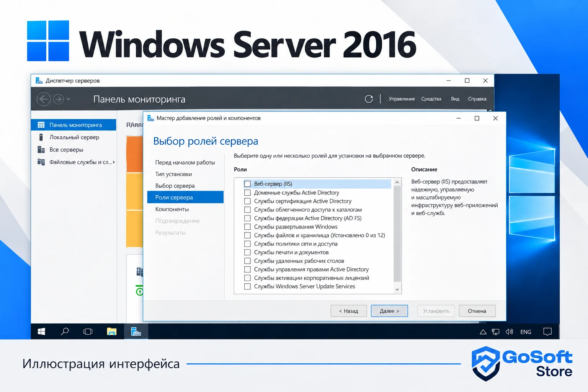Show hidden tray icons
The height and width of the screenshot is (392, 588).
483,332
